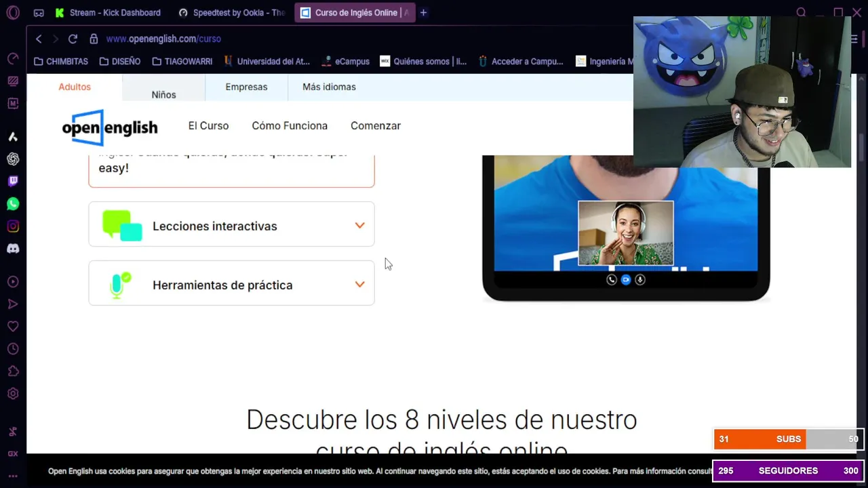Click phone call icon on tablet mockup

click(x=611, y=280)
